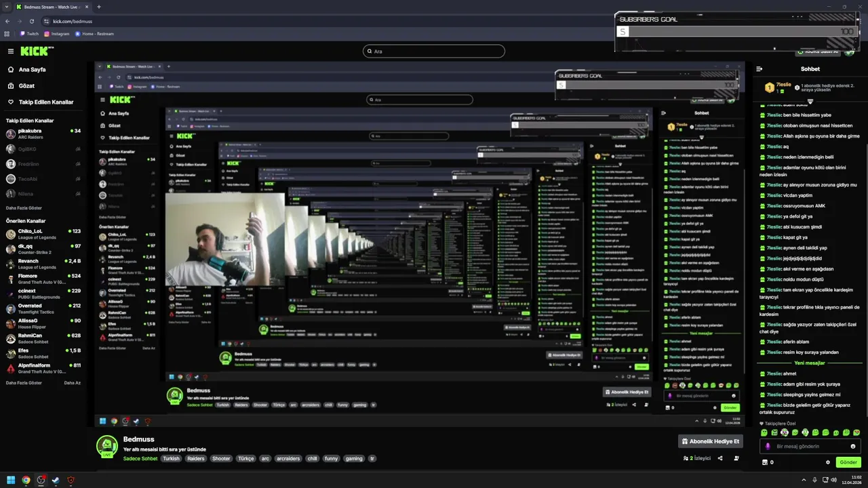Click the icon right of share
868x488 pixels.
tap(736, 458)
